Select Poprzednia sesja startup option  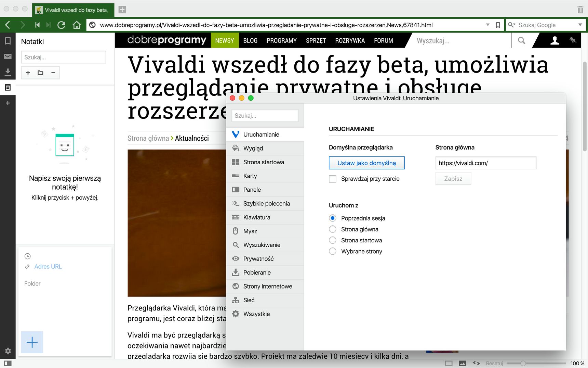click(x=332, y=218)
